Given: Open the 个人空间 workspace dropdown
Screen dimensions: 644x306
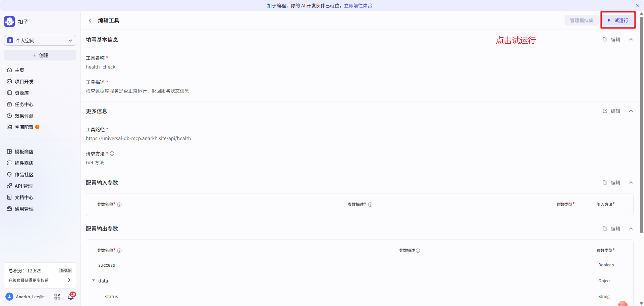Looking at the screenshot, I should (x=40, y=40).
